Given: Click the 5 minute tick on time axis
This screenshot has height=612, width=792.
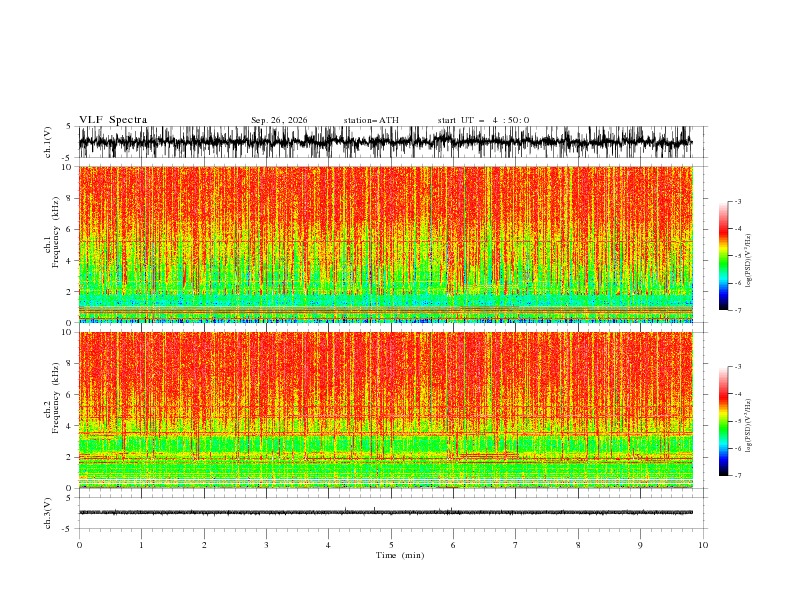Looking at the screenshot, I should (x=391, y=545).
